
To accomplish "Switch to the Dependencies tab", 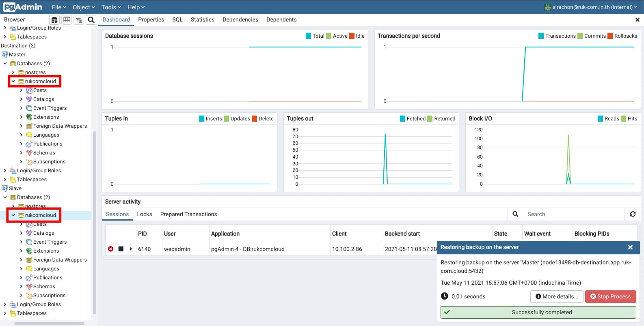I will pyautogui.click(x=240, y=19).
